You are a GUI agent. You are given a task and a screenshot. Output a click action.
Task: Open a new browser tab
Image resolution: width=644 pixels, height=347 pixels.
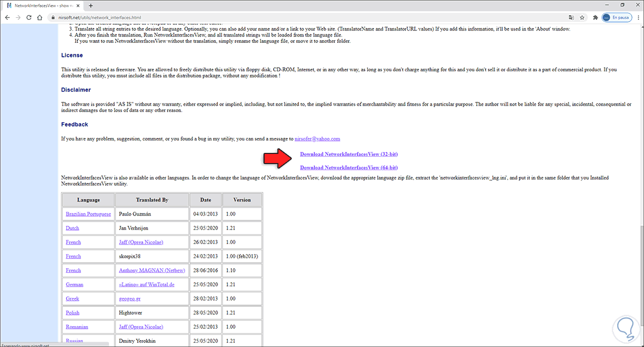click(90, 5)
